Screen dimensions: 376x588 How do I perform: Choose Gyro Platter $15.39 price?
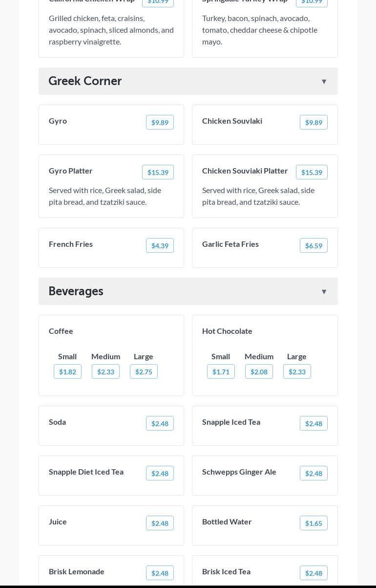[x=158, y=173]
